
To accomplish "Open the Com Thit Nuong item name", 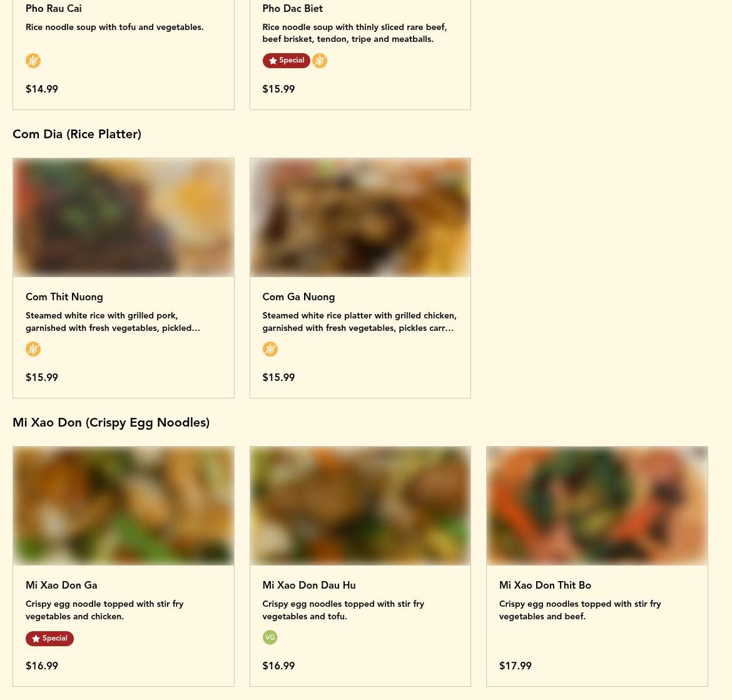I will 64,297.
